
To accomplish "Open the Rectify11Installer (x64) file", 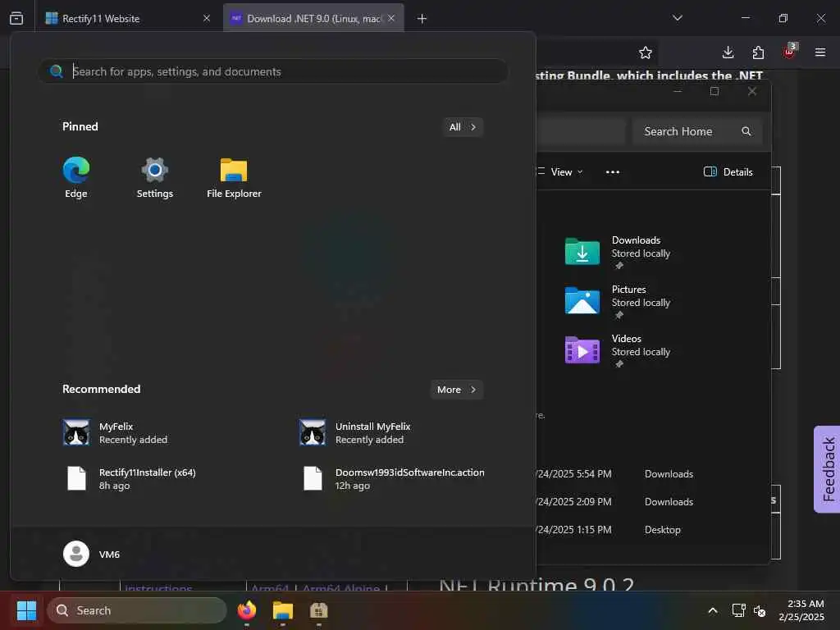I will pos(131,478).
